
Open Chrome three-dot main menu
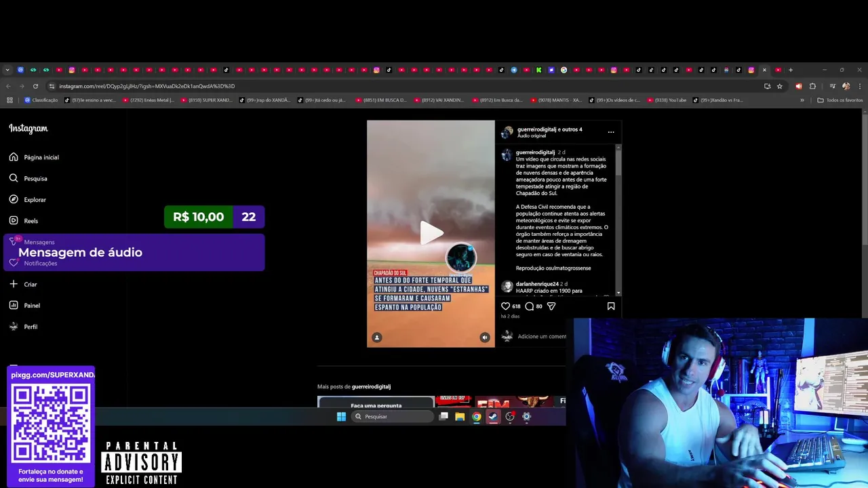coord(859,86)
